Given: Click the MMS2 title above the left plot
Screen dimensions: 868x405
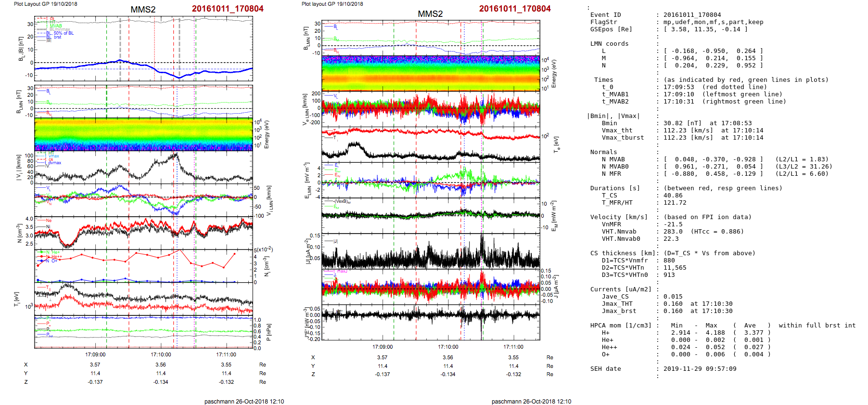Looking at the screenshot, I should tap(143, 10).
